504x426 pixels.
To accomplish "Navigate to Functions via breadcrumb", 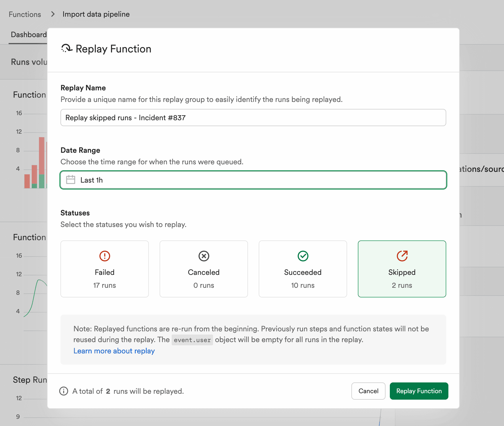I will (x=24, y=14).
